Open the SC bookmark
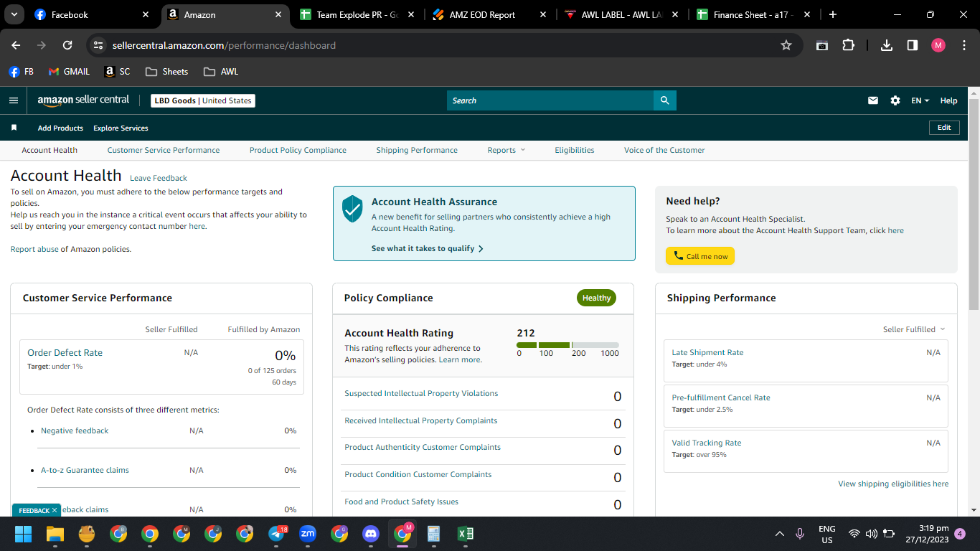This screenshot has width=980, height=551. [118, 72]
